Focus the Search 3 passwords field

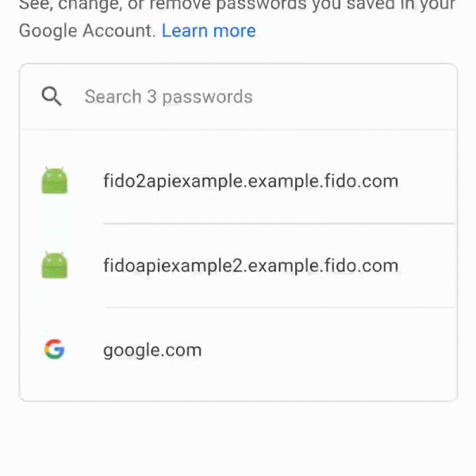click(x=238, y=97)
